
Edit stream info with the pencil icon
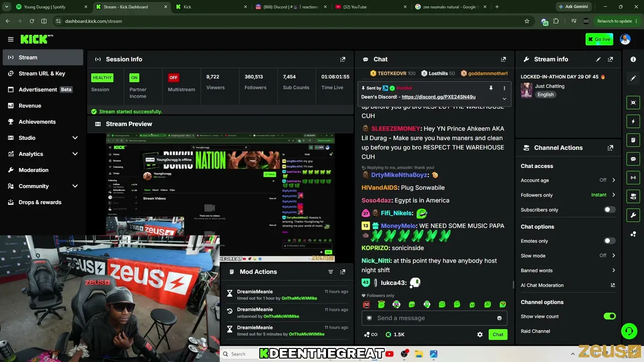tap(598, 59)
